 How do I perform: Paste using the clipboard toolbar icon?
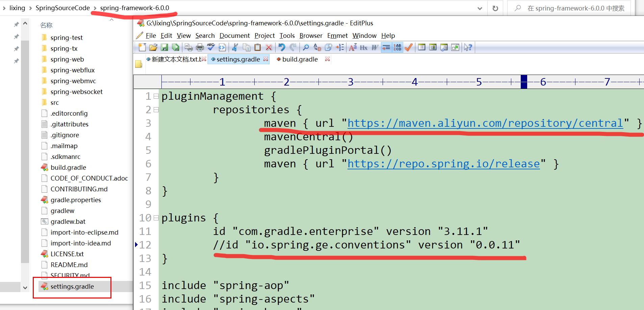tap(258, 47)
